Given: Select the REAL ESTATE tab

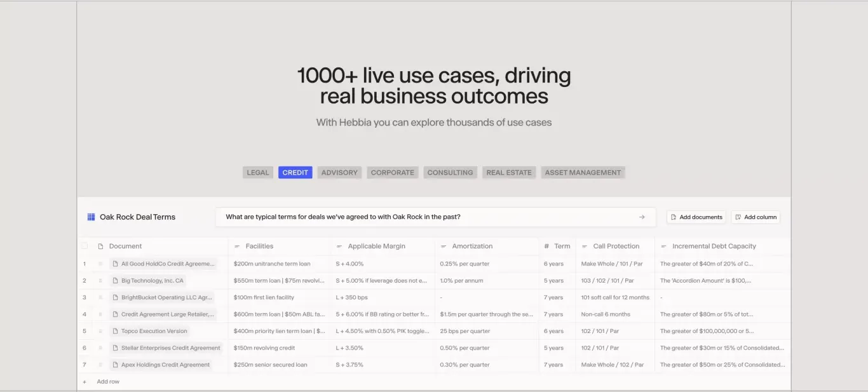Looking at the screenshot, I should [509, 173].
